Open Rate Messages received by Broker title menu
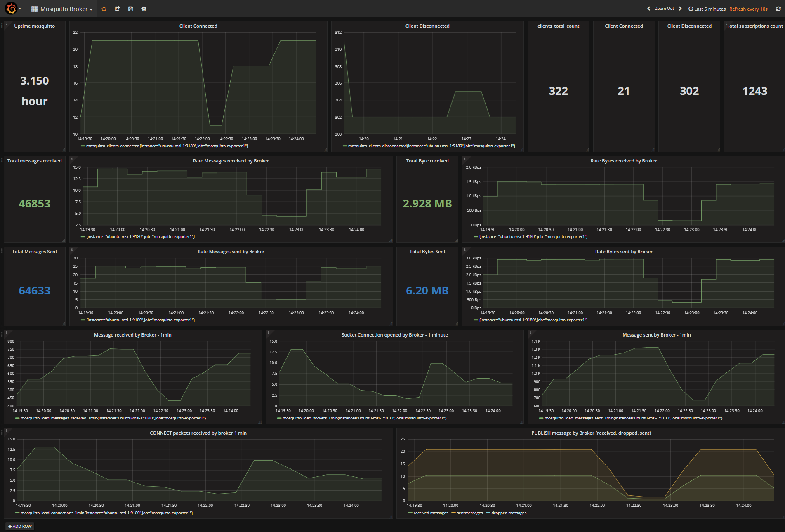 coord(231,161)
